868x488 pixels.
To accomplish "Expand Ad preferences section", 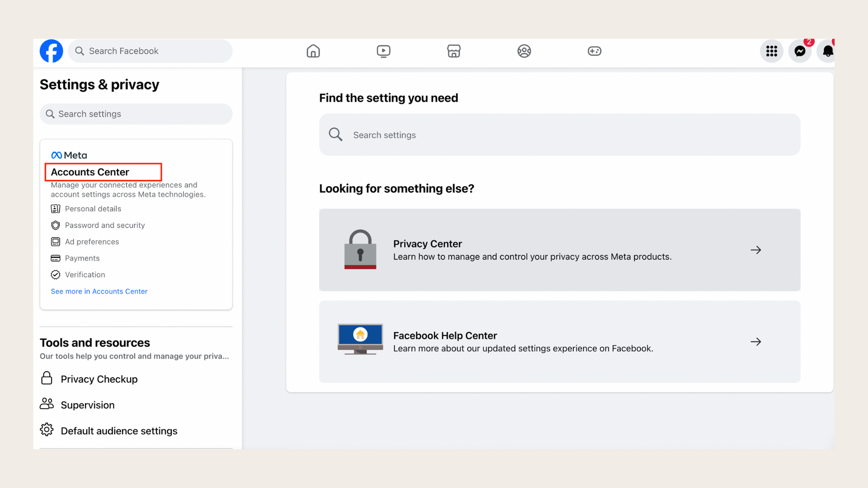I will coord(92,241).
